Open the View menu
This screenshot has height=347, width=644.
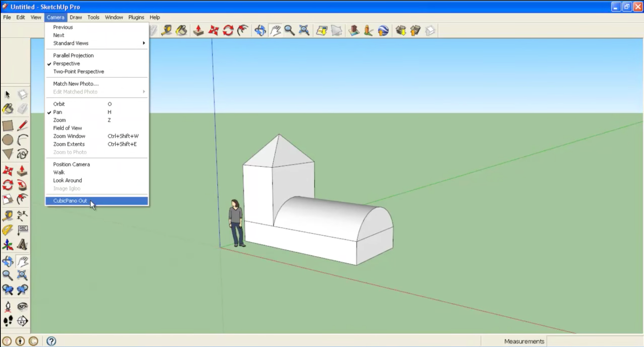(x=36, y=17)
